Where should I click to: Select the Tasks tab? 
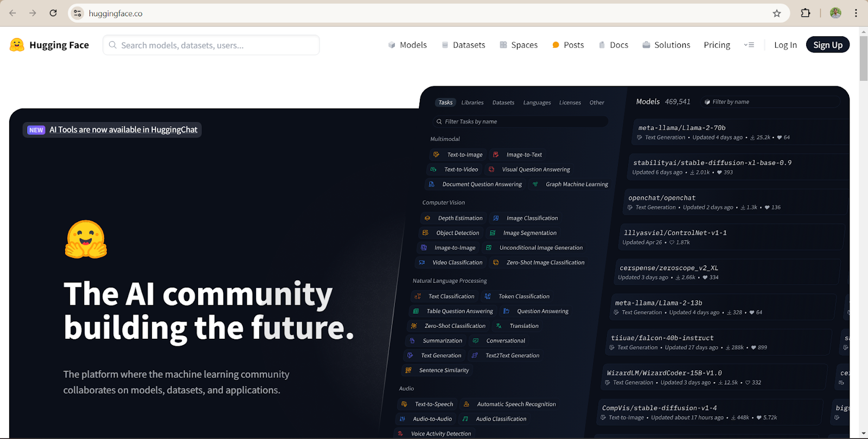tap(445, 102)
